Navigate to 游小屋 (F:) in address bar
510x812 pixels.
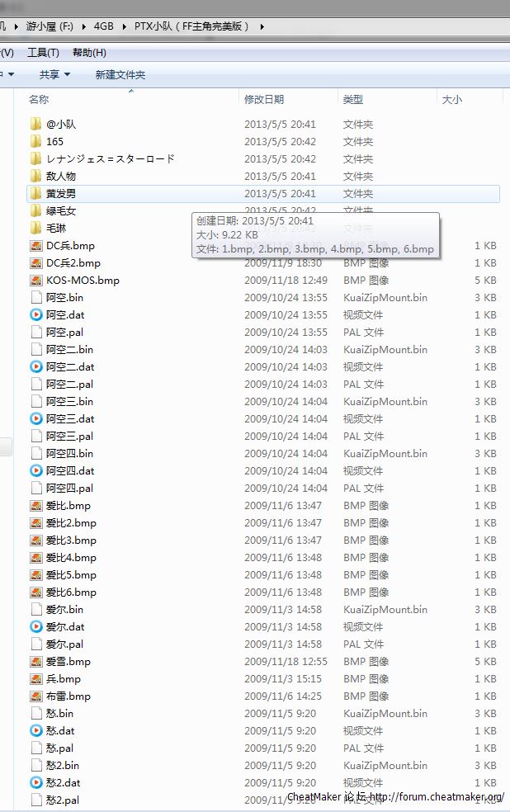pos(50,26)
